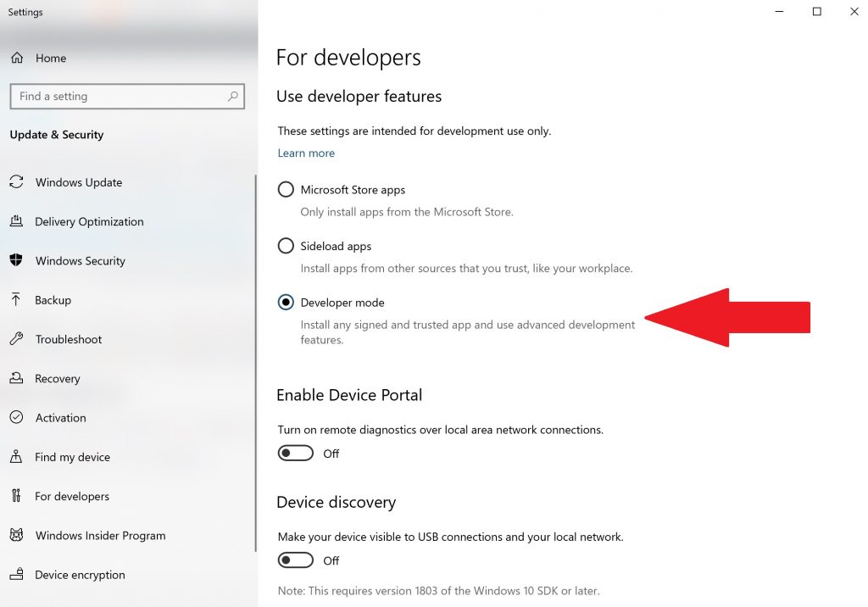This screenshot has width=868, height=607.
Task: Click the Update & Security heading
Action: (x=57, y=135)
